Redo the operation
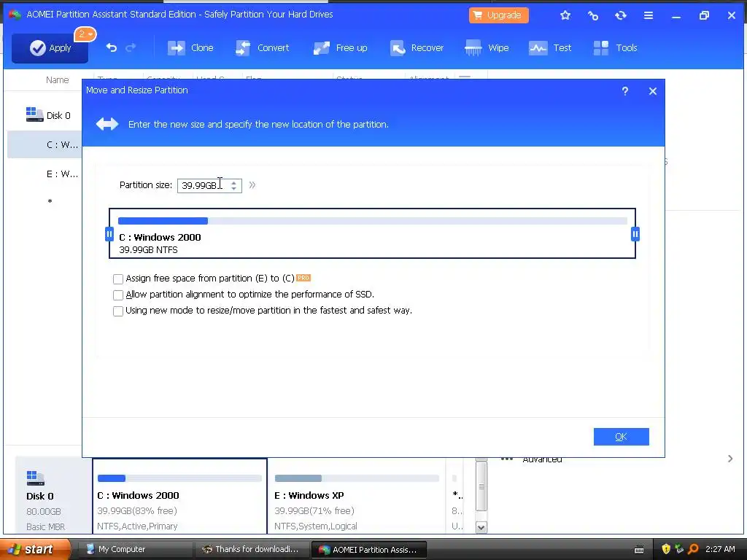The image size is (747, 560). pyautogui.click(x=131, y=47)
